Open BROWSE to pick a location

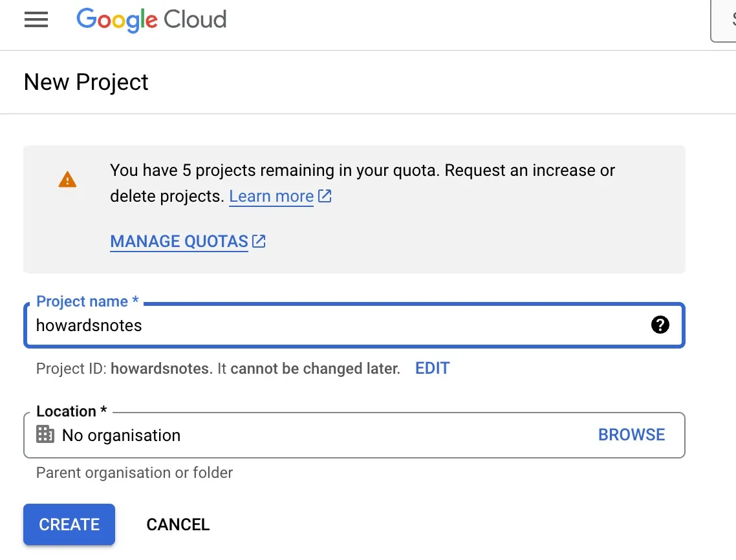click(x=631, y=435)
